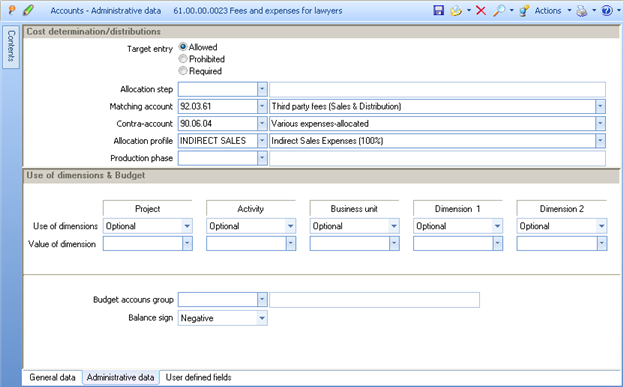Open Business unit value of dimension dropdown
Image resolution: width=623 pixels, height=387 pixels.
[394, 244]
